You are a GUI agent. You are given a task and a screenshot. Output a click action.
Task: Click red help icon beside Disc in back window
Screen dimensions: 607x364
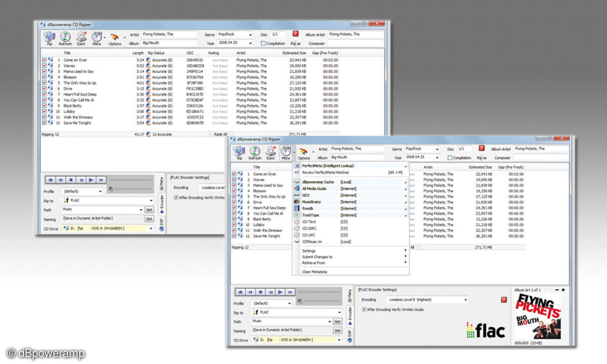295,34
